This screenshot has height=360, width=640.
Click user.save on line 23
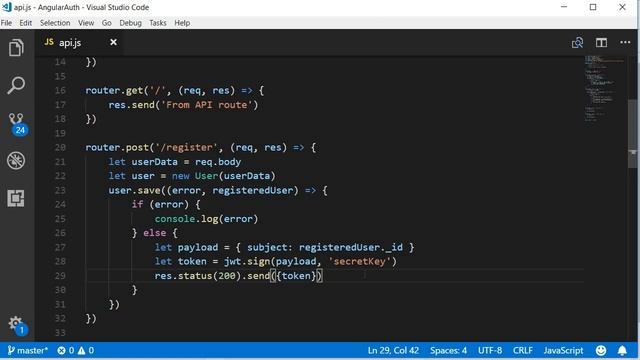point(134,190)
